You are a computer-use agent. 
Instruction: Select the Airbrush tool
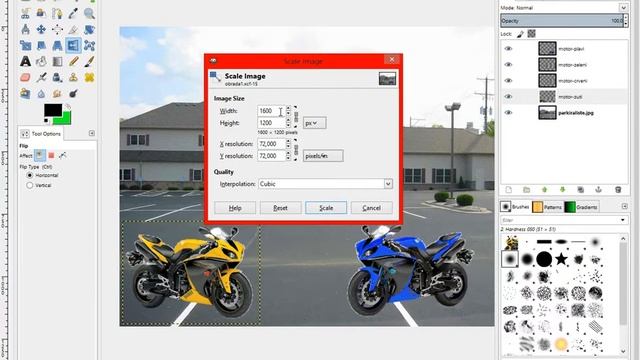tap(41, 77)
